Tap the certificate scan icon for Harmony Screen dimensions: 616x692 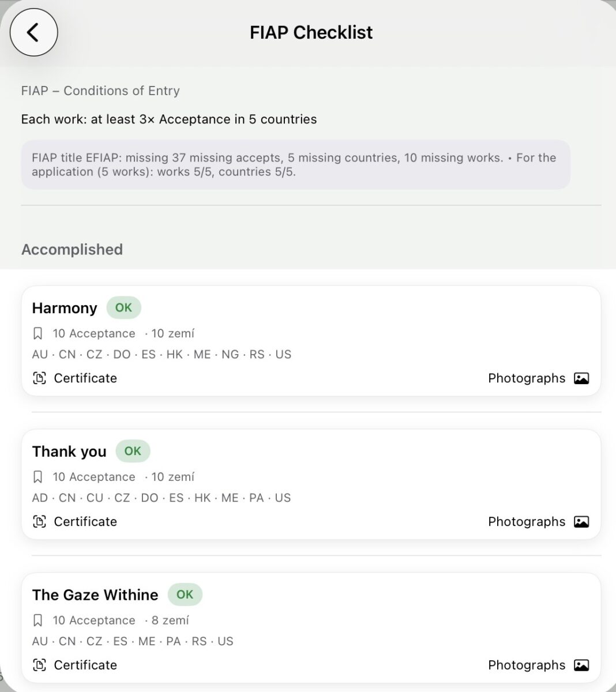coord(39,378)
